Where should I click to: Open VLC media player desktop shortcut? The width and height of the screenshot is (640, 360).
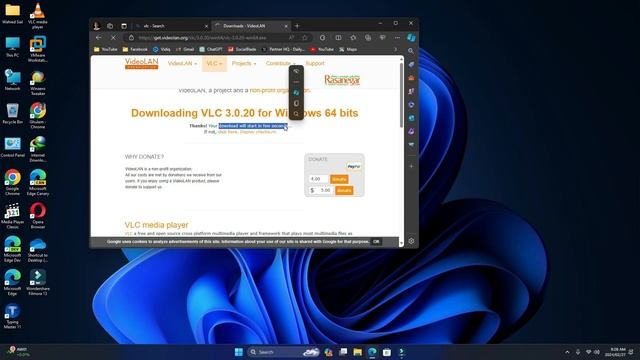click(38, 16)
